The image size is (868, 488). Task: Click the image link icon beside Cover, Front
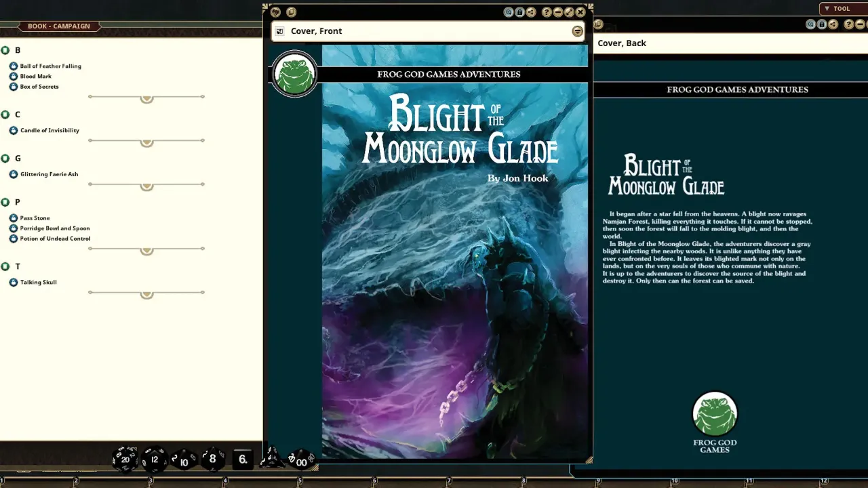(279, 31)
